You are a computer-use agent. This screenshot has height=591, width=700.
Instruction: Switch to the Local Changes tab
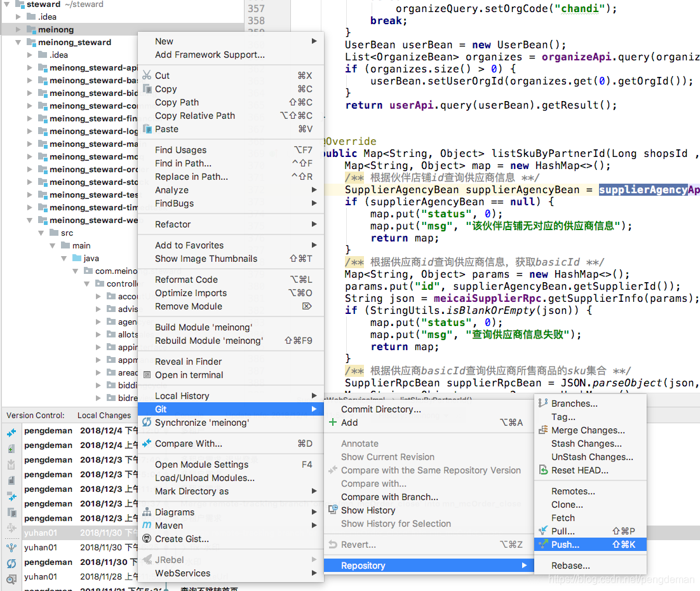[x=104, y=415]
